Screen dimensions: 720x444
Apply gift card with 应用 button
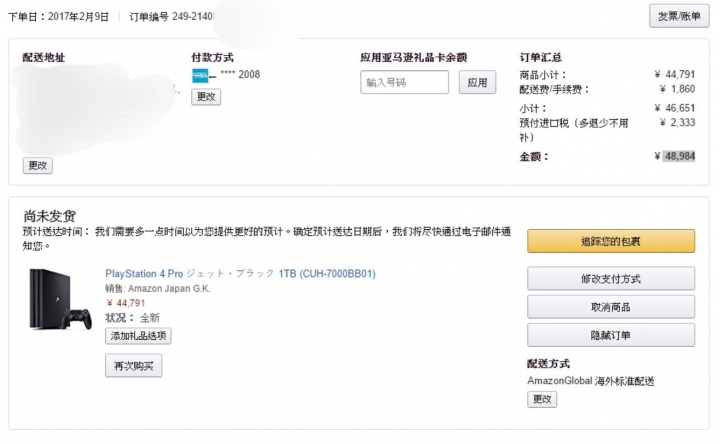coord(478,82)
